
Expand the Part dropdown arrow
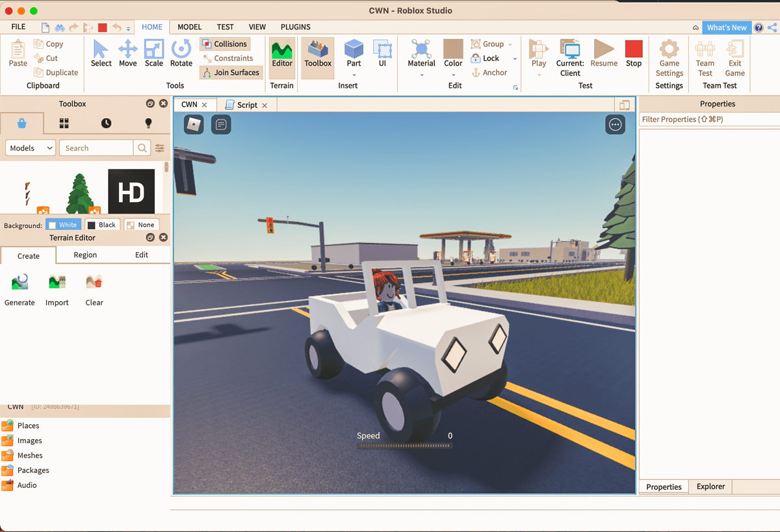354,75
